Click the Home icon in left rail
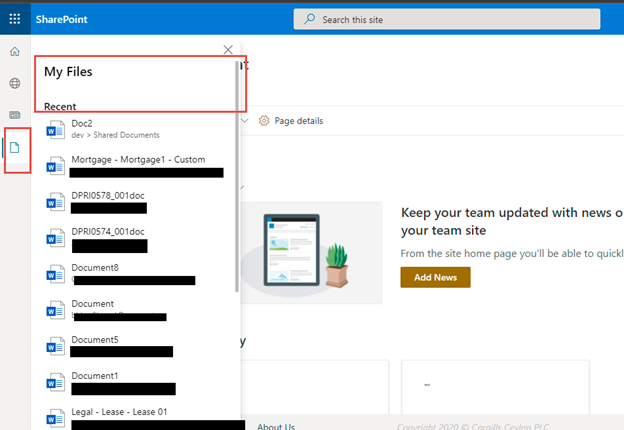The height and width of the screenshot is (430, 624). pyautogui.click(x=15, y=52)
